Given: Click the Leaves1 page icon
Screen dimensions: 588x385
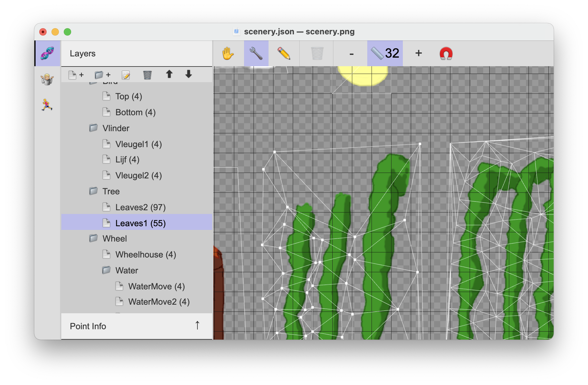Looking at the screenshot, I should [x=106, y=223].
